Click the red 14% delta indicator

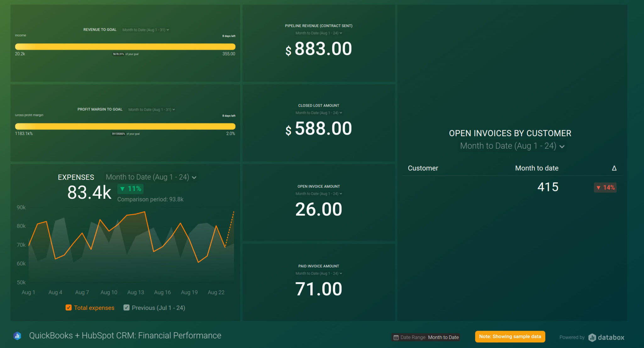coord(605,187)
